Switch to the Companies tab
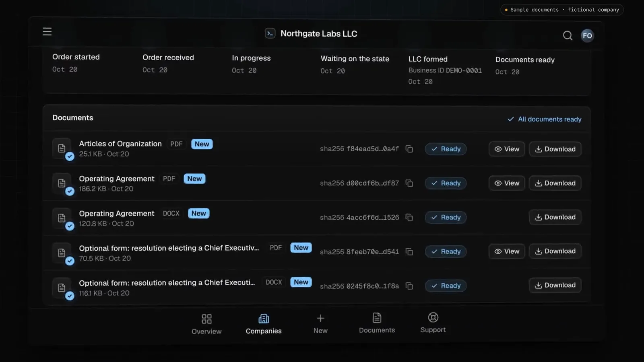 point(264,324)
